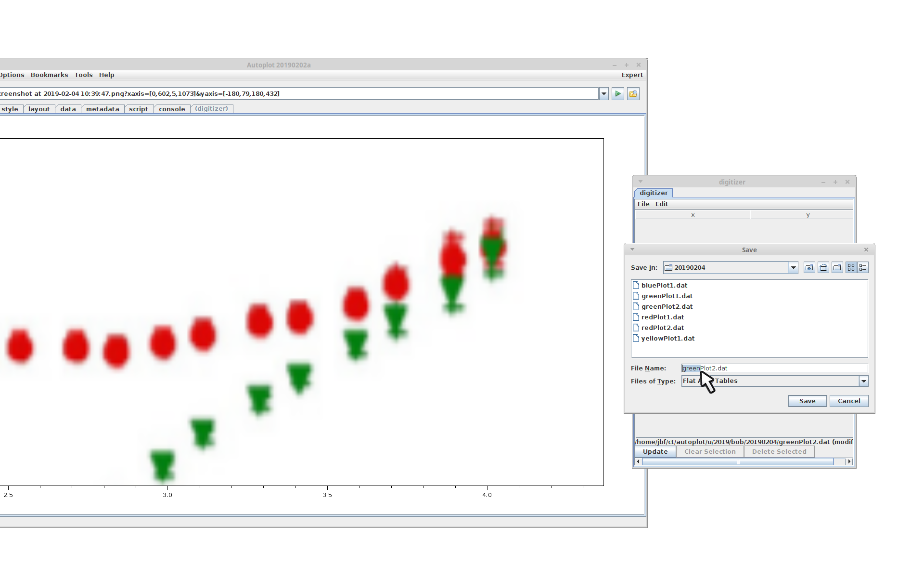Select yellowPlot1.dat in the file list
The image size is (924, 578).
[664, 338]
